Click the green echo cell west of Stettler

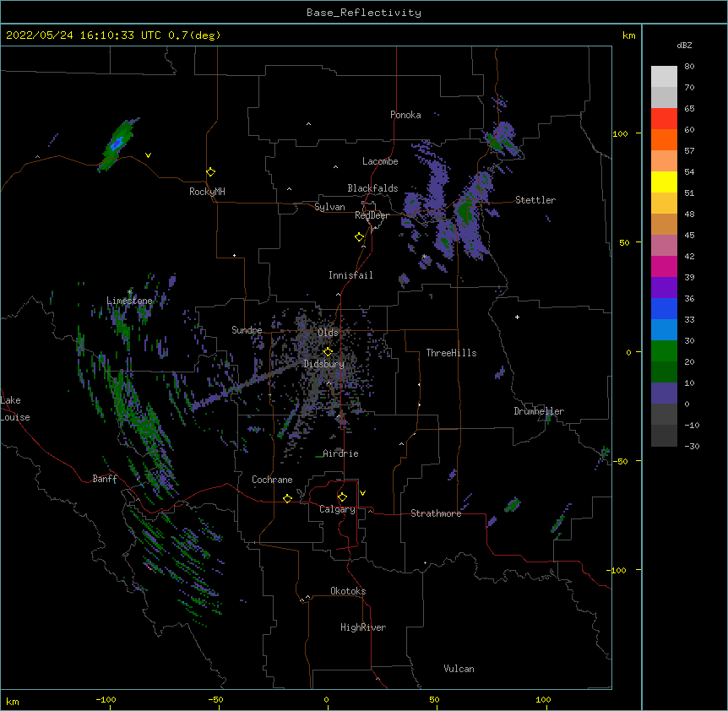pyautogui.click(x=465, y=212)
